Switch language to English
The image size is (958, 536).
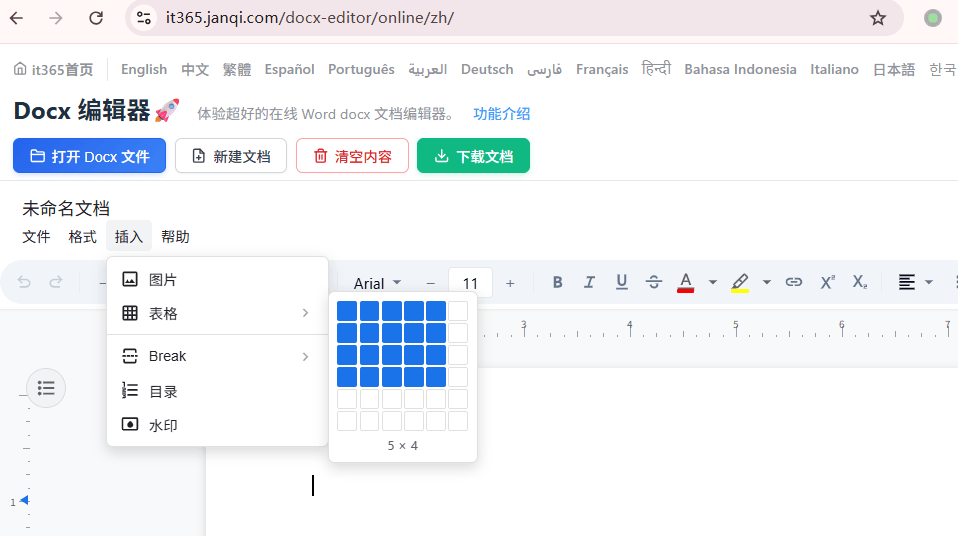[x=144, y=70]
